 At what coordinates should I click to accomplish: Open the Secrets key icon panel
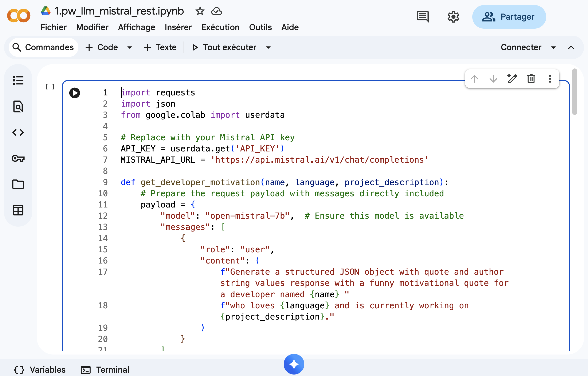pyautogui.click(x=18, y=158)
